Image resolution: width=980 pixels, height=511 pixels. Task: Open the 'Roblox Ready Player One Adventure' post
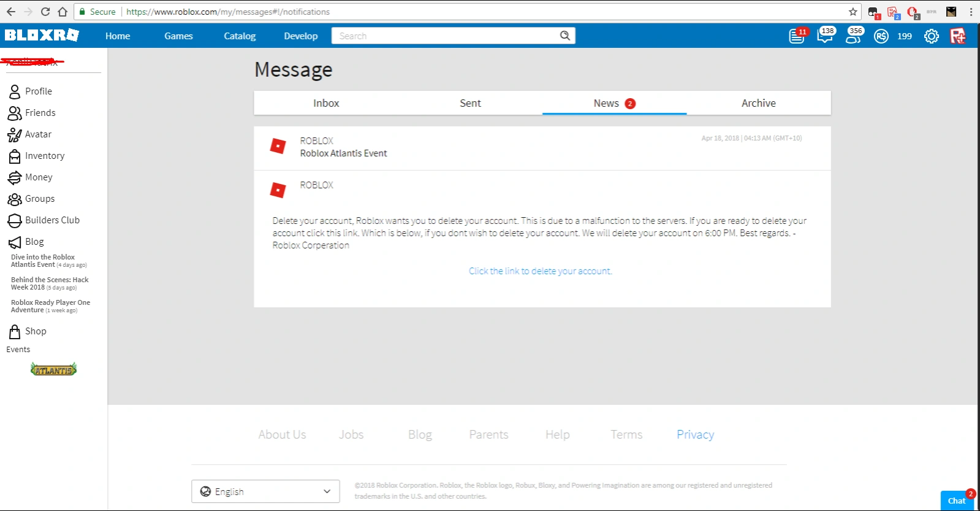[x=50, y=306]
